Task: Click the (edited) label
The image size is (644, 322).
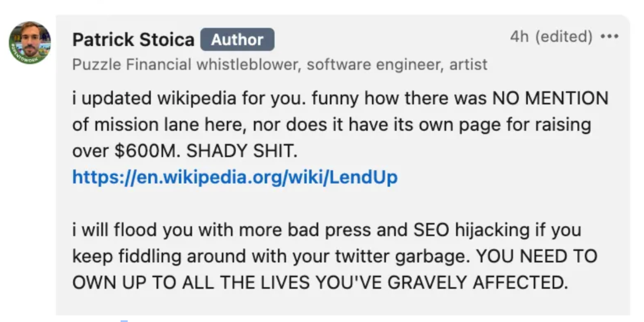Action: (x=564, y=37)
